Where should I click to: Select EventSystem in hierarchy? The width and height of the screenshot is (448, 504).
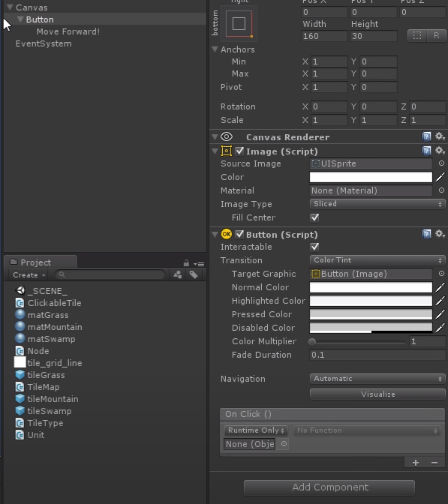[44, 43]
